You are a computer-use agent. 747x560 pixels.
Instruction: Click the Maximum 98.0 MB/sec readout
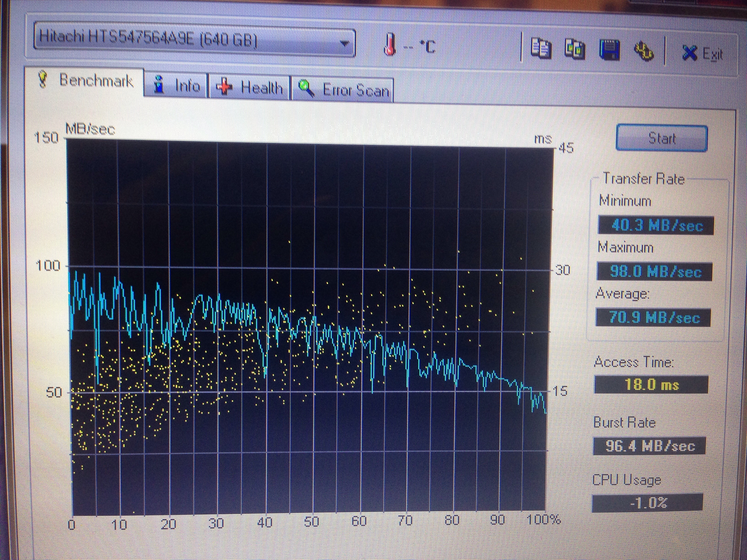pyautogui.click(x=655, y=272)
